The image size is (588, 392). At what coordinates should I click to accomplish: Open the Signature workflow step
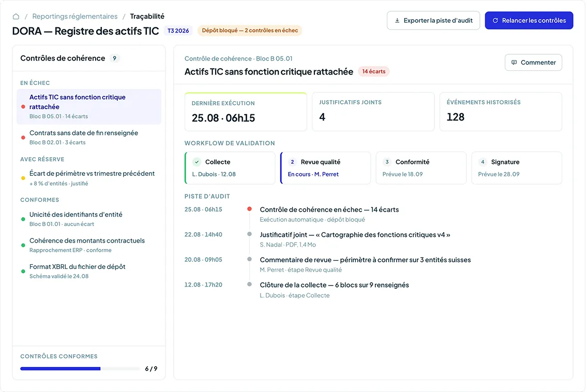517,168
